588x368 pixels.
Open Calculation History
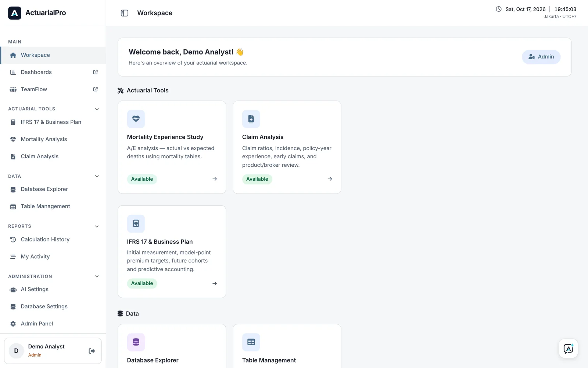tap(53, 239)
